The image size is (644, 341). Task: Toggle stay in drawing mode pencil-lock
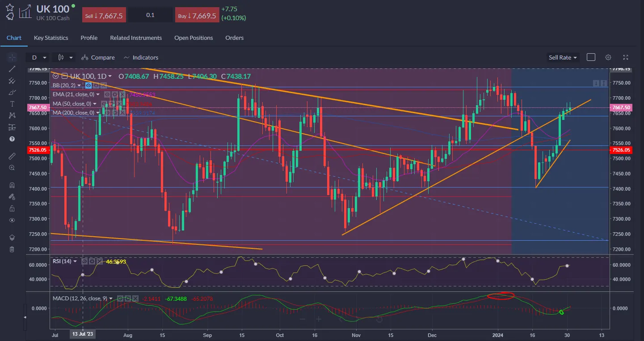coord(12,197)
